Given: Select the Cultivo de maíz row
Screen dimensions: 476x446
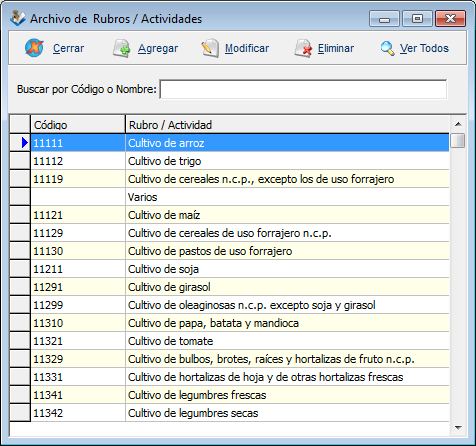Looking at the screenshot, I should [229, 215].
